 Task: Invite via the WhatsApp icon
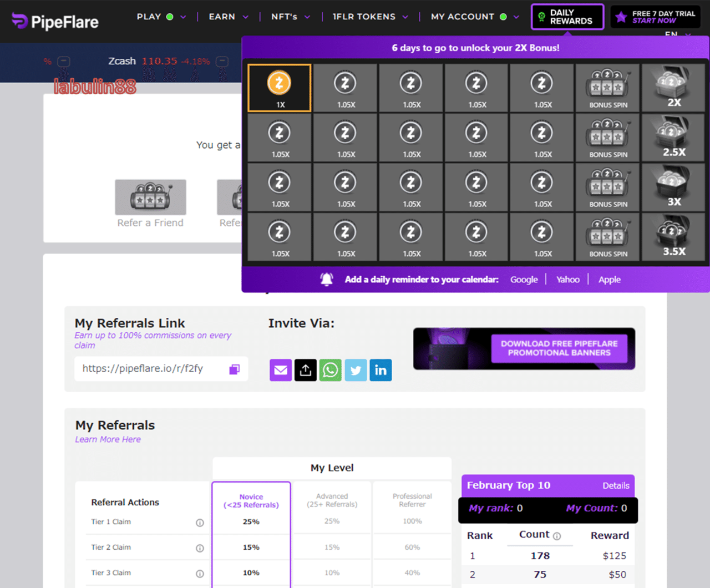331,370
